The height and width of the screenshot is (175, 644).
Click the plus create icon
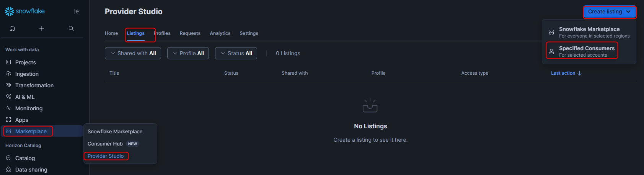point(42,28)
